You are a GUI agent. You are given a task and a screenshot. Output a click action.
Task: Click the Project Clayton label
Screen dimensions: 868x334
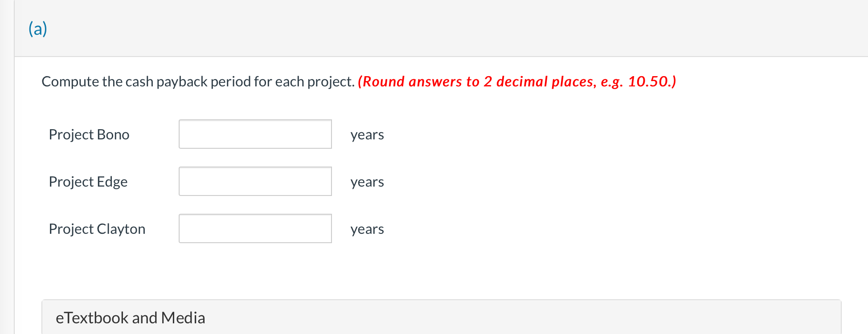[97, 229]
